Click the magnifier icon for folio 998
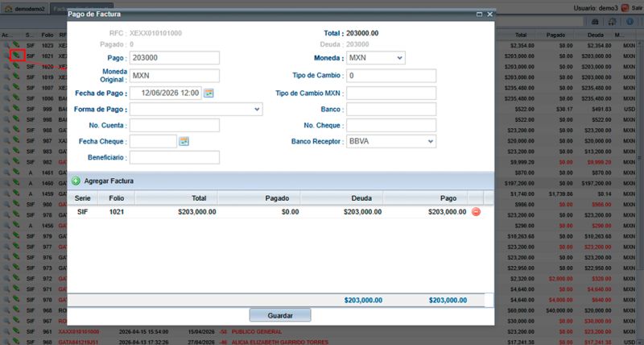The width and height of the screenshot is (644, 345). (6, 119)
